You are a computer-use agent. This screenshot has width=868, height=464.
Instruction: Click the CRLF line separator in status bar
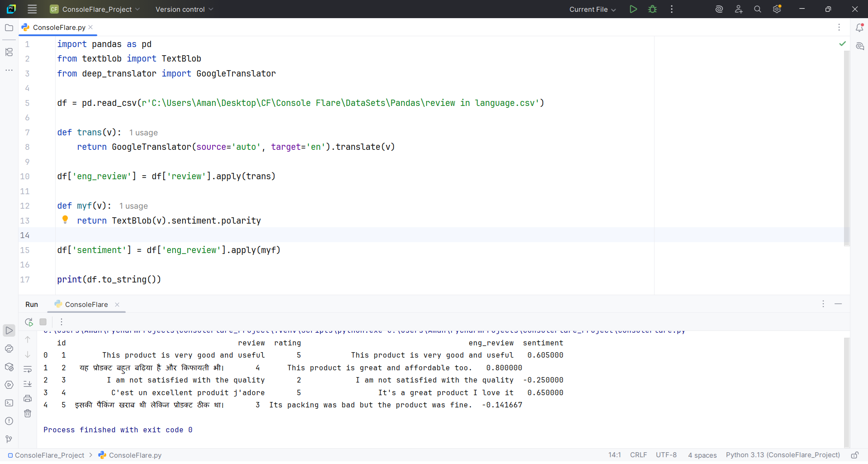[638, 455]
